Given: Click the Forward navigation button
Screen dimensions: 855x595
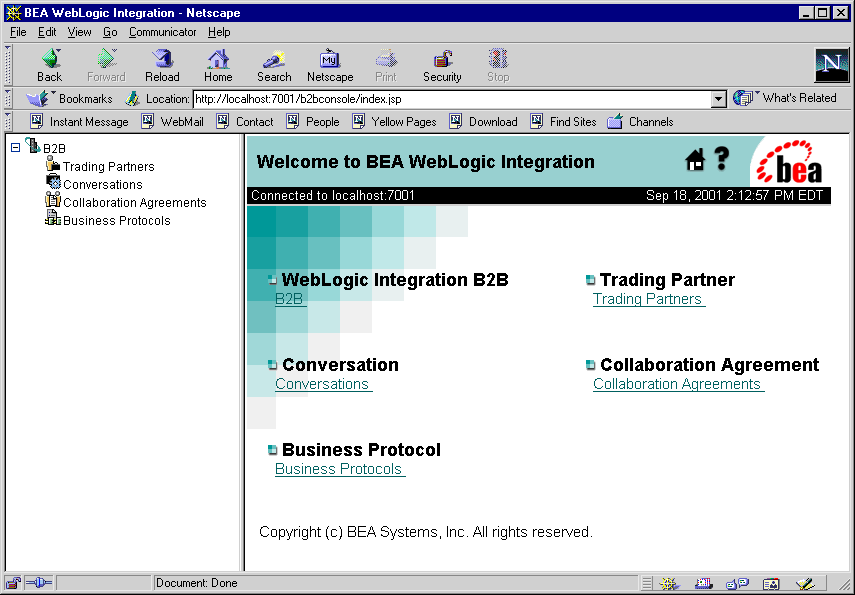Looking at the screenshot, I should pos(106,65).
